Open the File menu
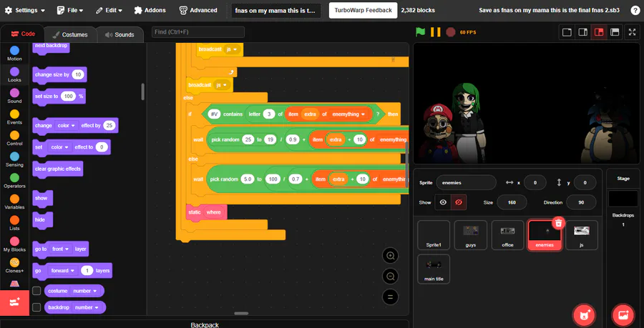 tap(70, 10)
